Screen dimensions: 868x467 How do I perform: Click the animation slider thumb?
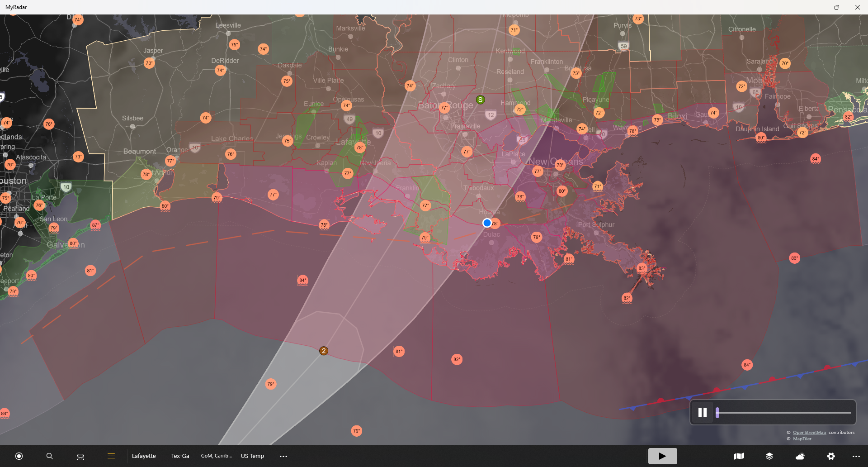(717, 412)
